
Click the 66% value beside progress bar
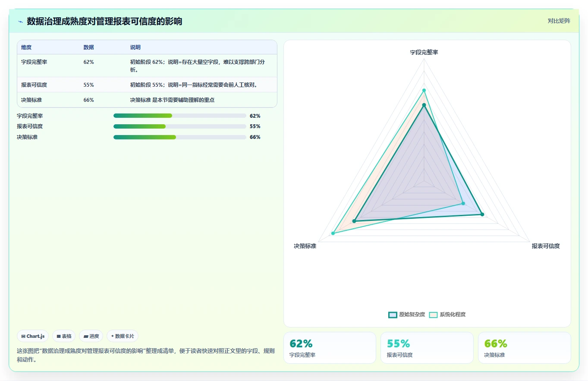click(255, 137)
